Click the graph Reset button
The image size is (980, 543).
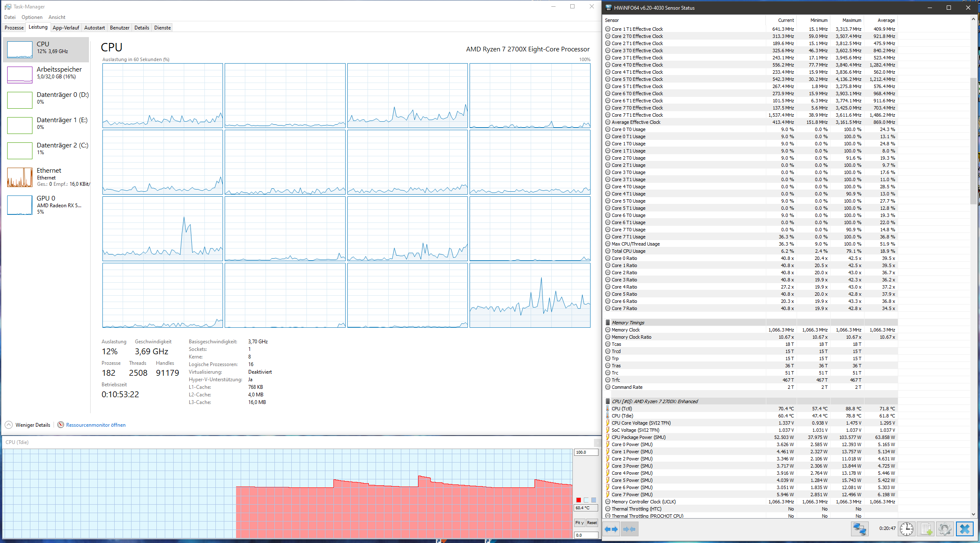pos(592,523)
